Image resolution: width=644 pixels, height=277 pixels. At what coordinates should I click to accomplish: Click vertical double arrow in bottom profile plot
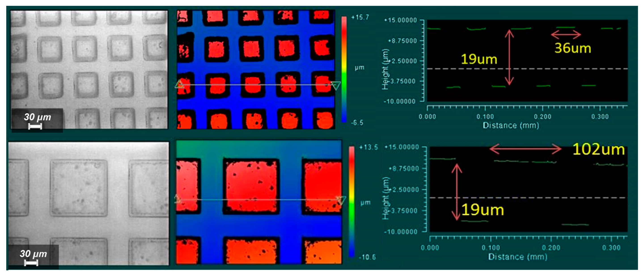click(457, 192)
